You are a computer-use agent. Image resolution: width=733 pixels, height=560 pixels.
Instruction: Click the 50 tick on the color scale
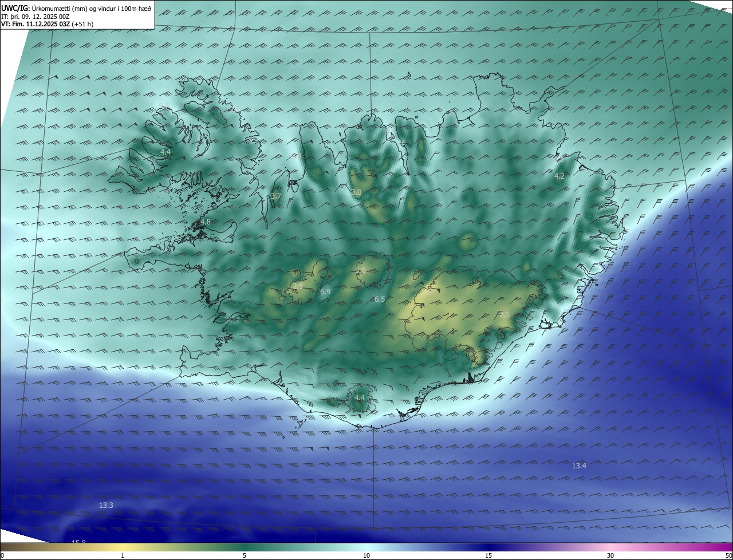click(x=728, y=555)
